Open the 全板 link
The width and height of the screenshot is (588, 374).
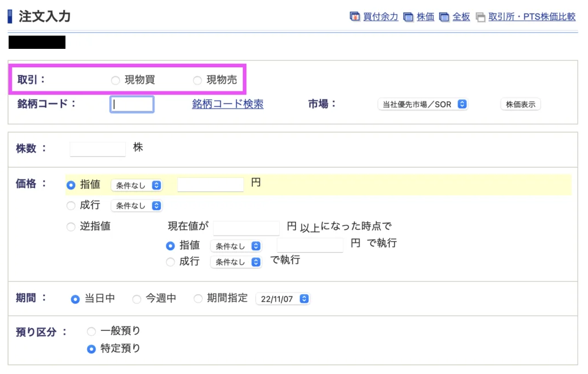click(x=461, y=17)
